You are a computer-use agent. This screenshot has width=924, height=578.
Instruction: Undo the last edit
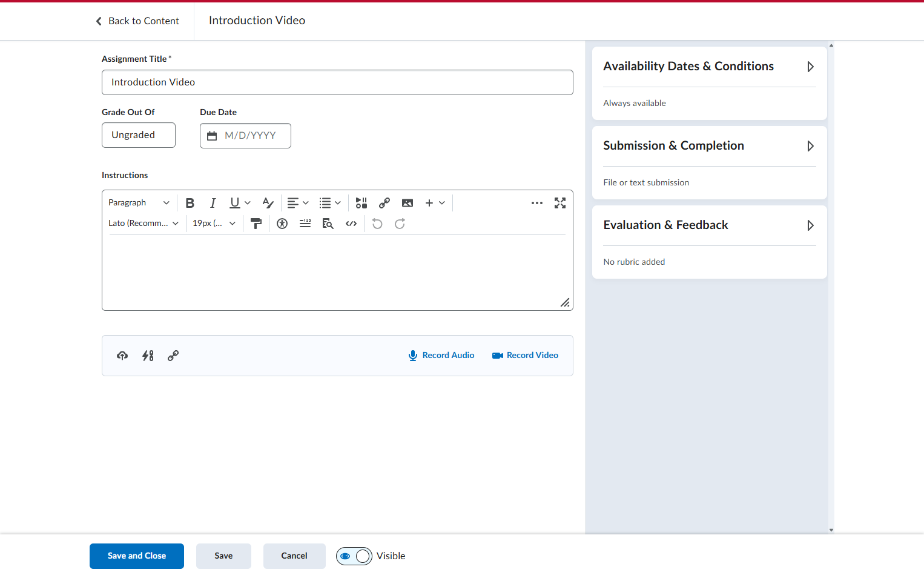point(377,224)
